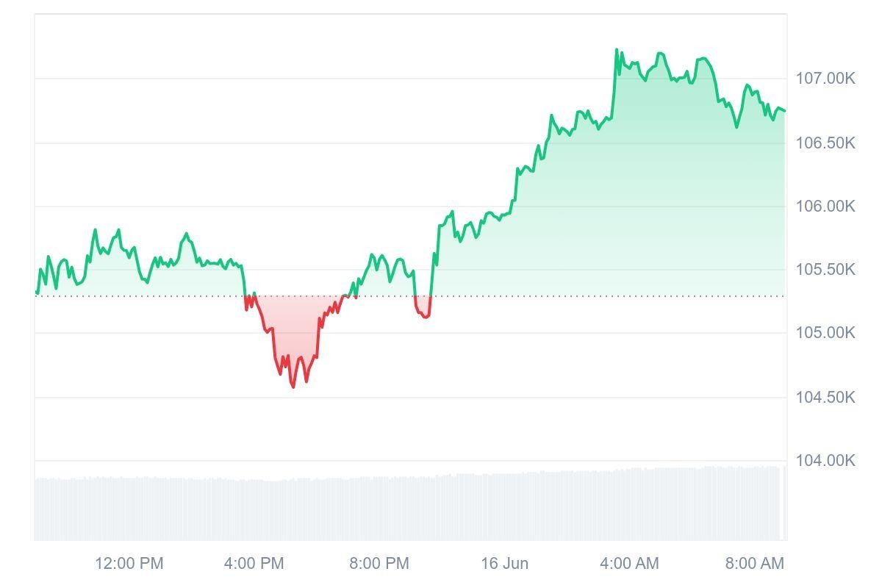
Task: Select the 8:00 AM time label
Action: (x=755, y=564)
